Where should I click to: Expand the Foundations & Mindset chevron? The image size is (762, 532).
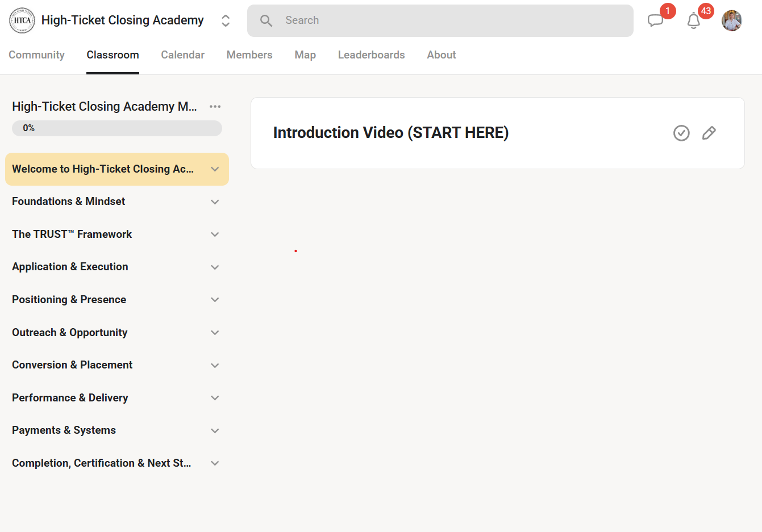pyautogui.click(x=215, y=202)
